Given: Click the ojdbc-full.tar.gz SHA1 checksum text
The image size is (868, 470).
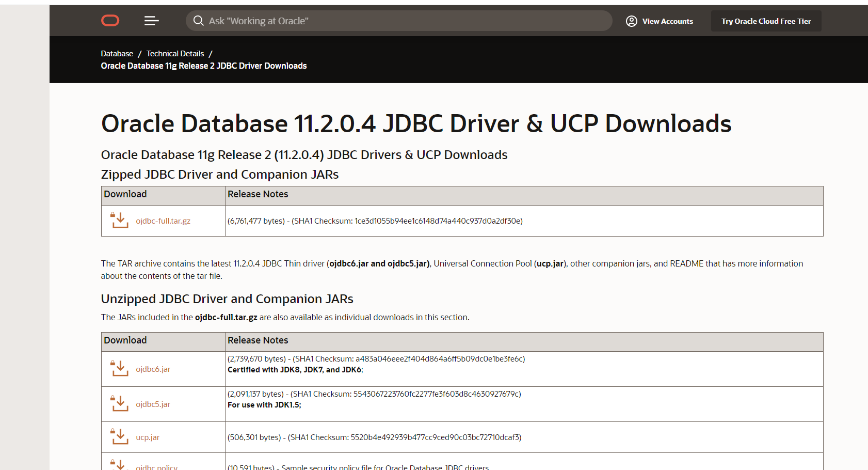Looking at the screenshot, I should 375,221.
